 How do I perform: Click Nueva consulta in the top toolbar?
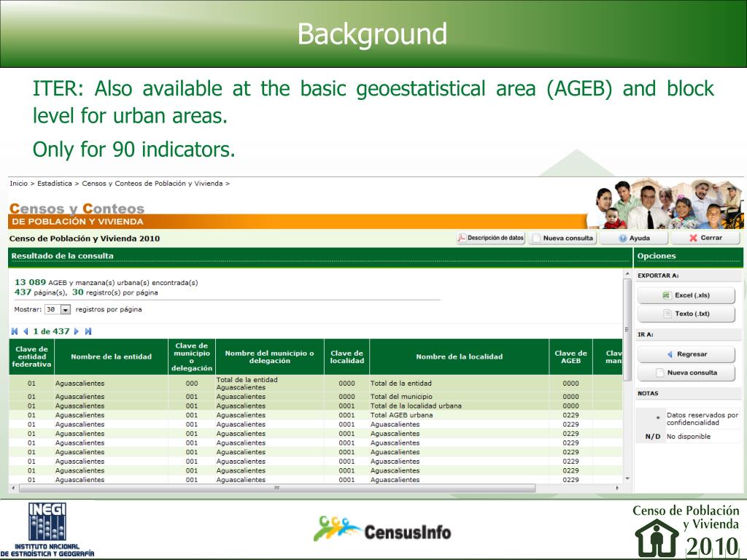coord(562,238)
